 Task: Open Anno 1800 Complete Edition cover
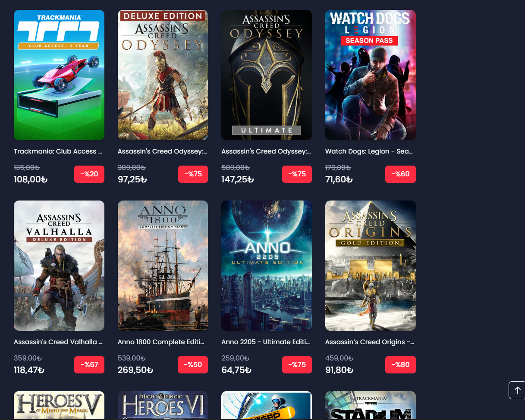[x=163, y=266]
